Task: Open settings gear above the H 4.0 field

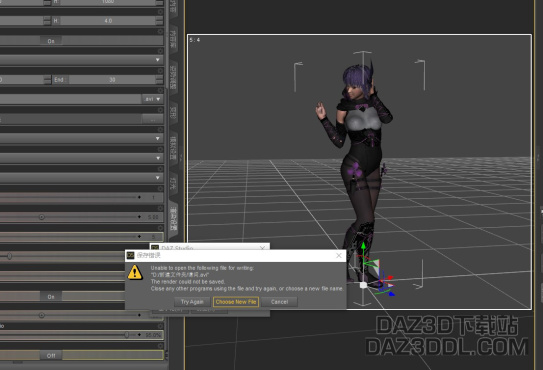Action: click(x=160, y=12)
